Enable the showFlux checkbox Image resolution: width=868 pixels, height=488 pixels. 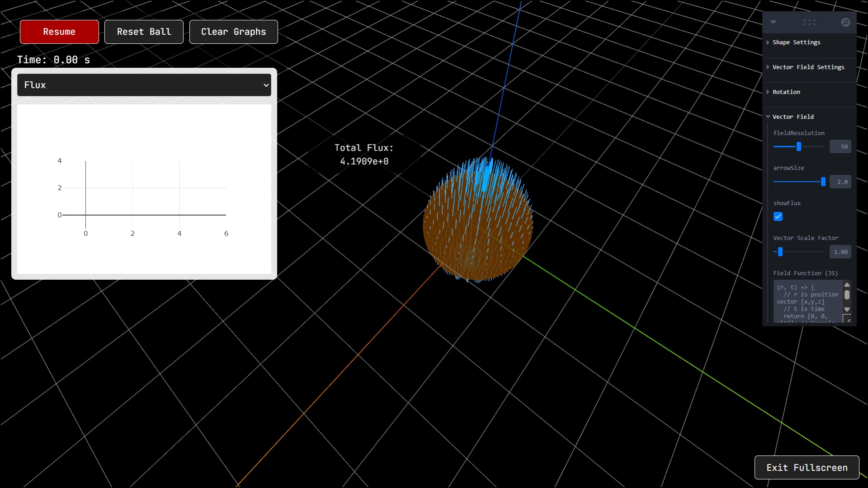point(778,217)
